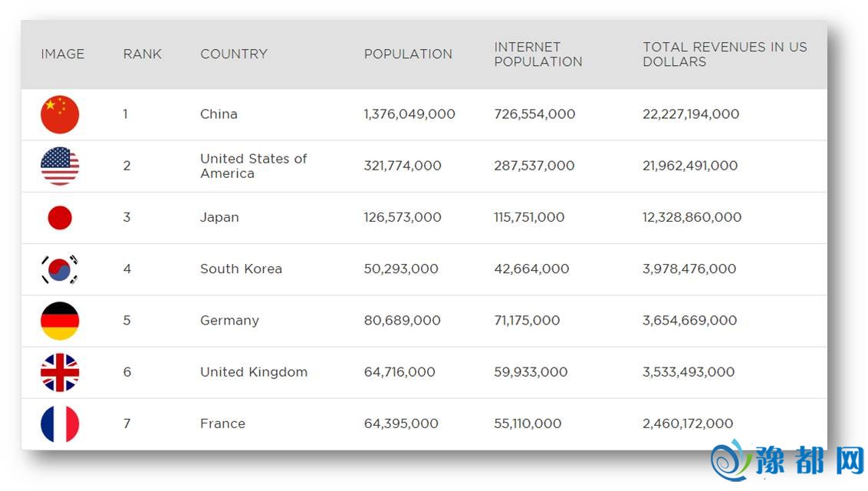The width and height of the screenshot is (868, 491).
Task: Click the South Korea flag icon
Action: click(x=60, y=269)
